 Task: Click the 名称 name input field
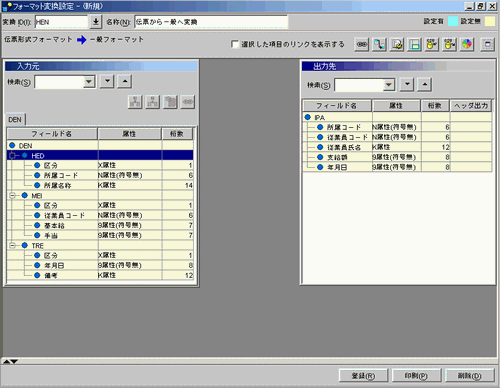(211, 22)
